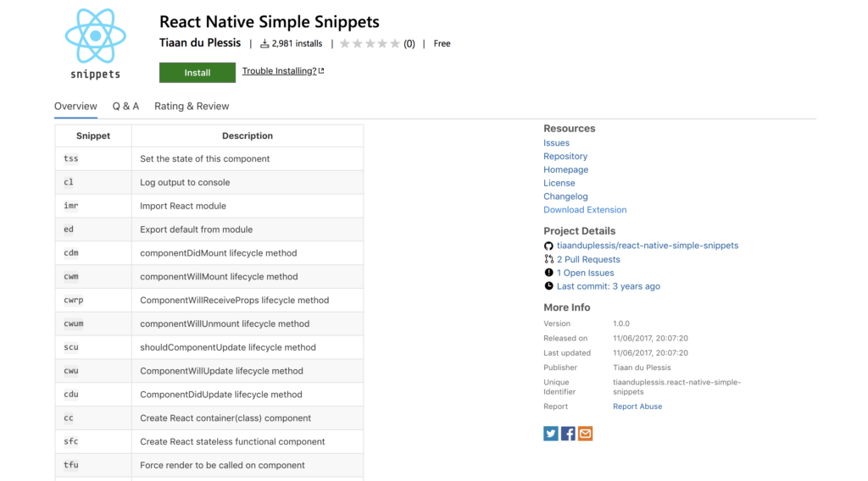868x481 pixels.
Task: Share extension on Twitter icon
Action: click(x=551, y=434)
